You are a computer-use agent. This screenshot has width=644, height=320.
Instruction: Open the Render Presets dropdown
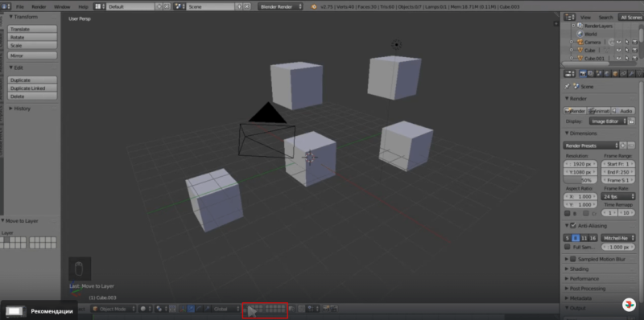point(591,146)
